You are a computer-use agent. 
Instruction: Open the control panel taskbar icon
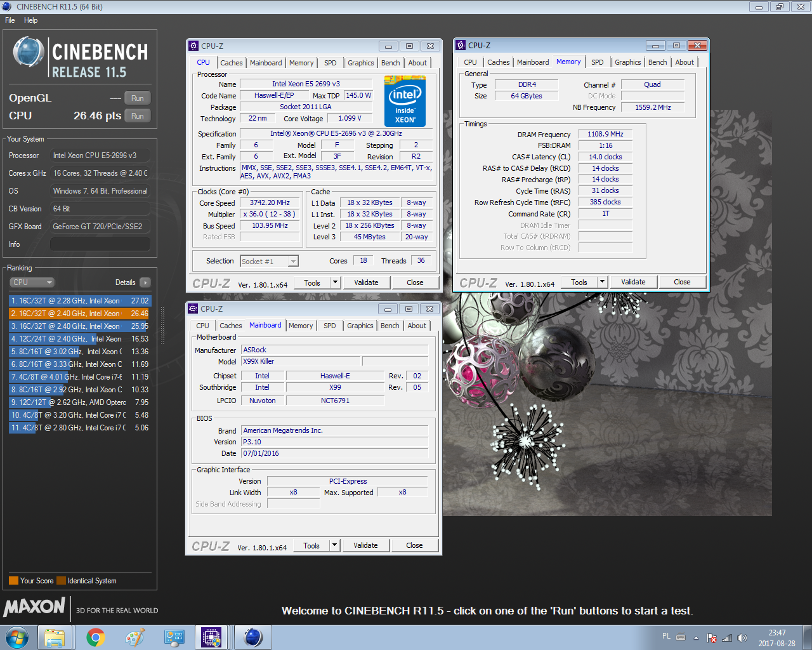(x=174, y=637)
